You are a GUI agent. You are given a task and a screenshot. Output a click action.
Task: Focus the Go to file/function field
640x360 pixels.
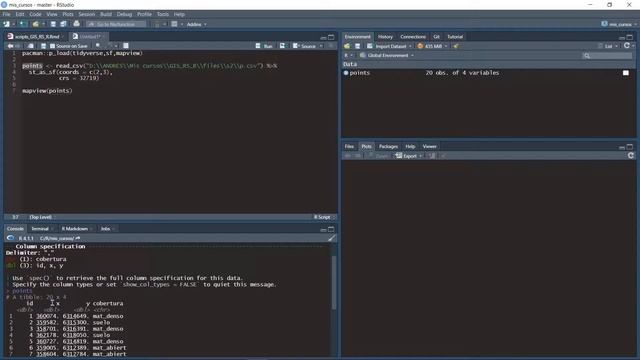tap(116, 24)
